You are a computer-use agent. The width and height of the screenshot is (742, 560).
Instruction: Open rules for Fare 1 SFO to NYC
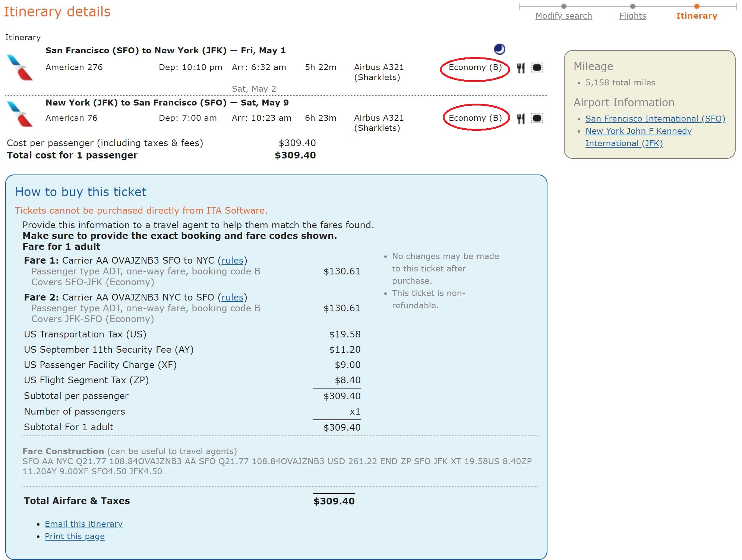tap(232, 261)
